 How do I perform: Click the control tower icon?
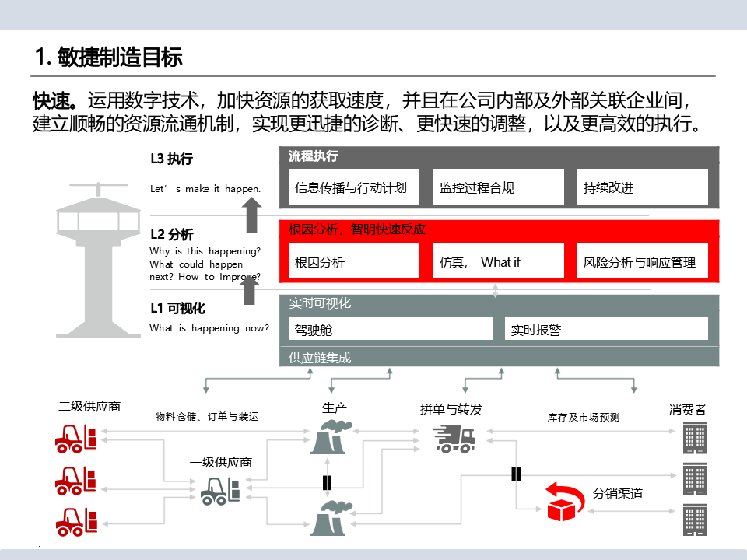click(x=99, y=260)
